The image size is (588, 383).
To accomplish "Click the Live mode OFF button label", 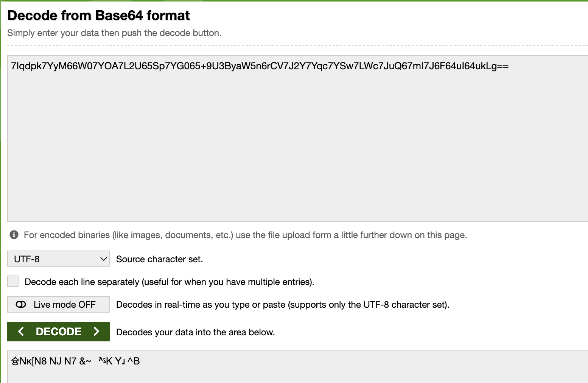I will [x=64, y=304].
